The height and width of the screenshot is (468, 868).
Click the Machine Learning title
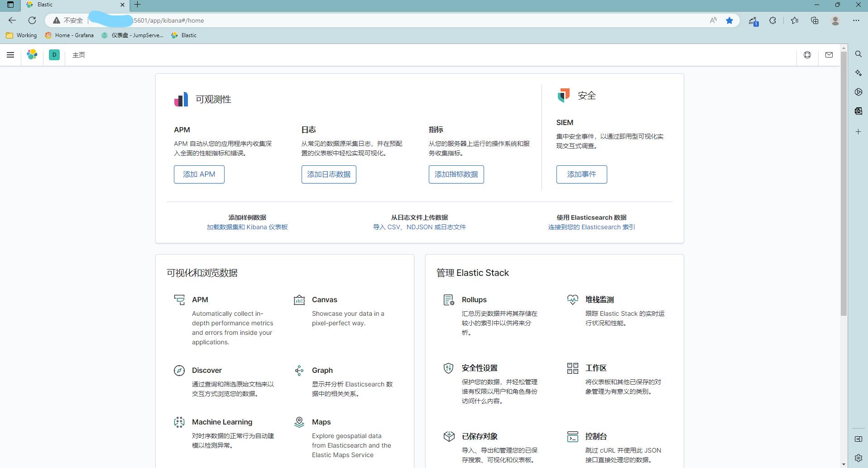pyautogui.click(x=222, y=422)
